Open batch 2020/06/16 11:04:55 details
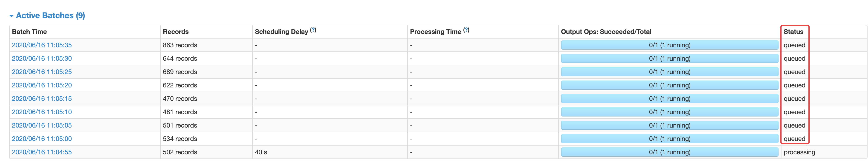The image size is (868, 161). 41,152
